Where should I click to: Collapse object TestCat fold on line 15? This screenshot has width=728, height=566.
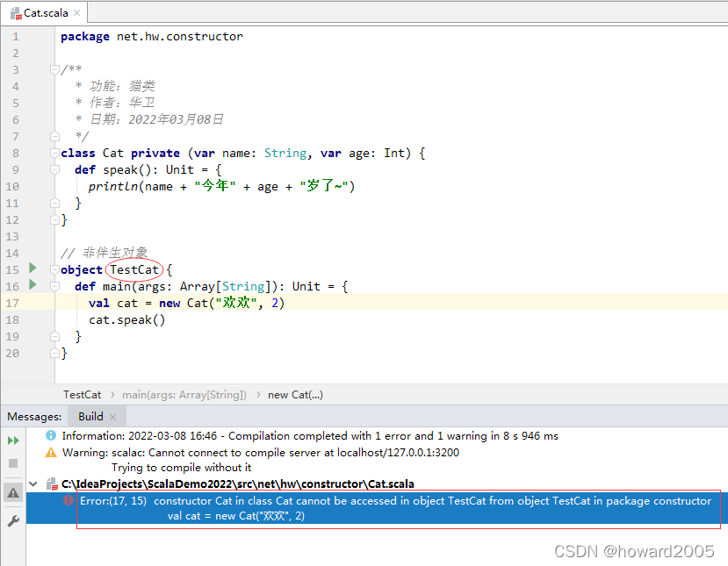click(54, 270)
